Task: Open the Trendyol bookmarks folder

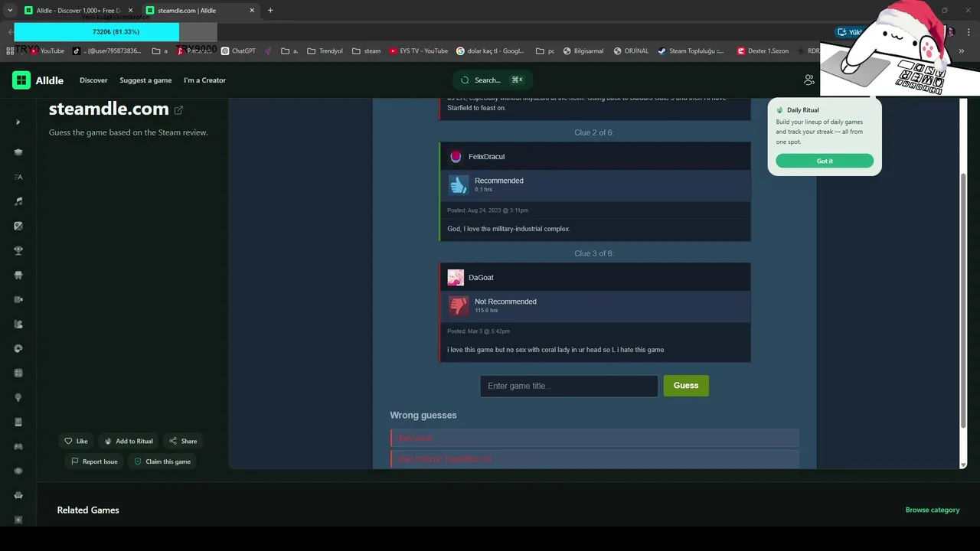Action: click(325, 51)
